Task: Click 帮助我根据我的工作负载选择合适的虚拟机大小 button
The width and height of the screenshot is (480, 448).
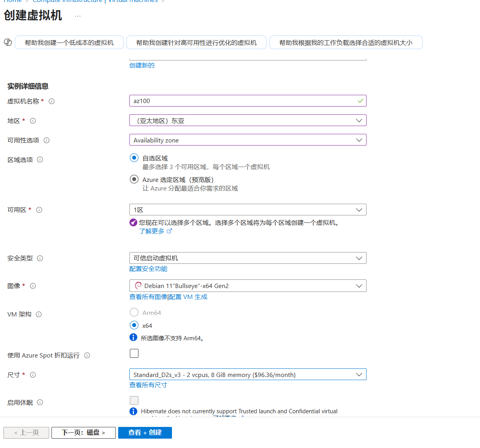Action: coord(346,43)
